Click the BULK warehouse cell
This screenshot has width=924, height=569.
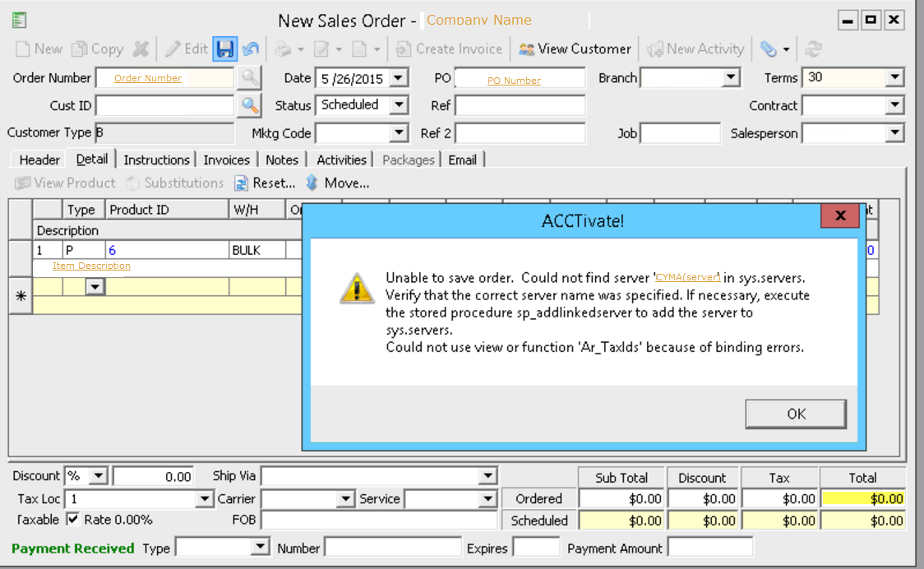pyautogui.click(x=257, y=250)
